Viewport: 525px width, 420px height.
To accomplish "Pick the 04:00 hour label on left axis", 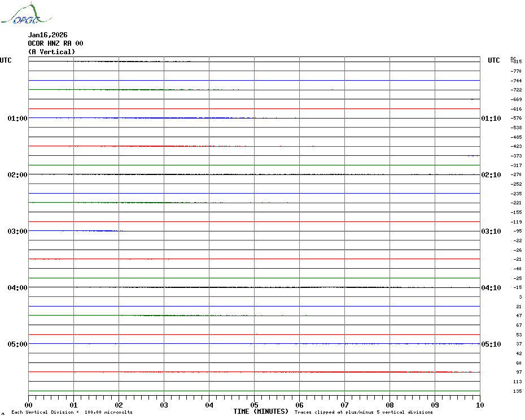I will (17, 288).
